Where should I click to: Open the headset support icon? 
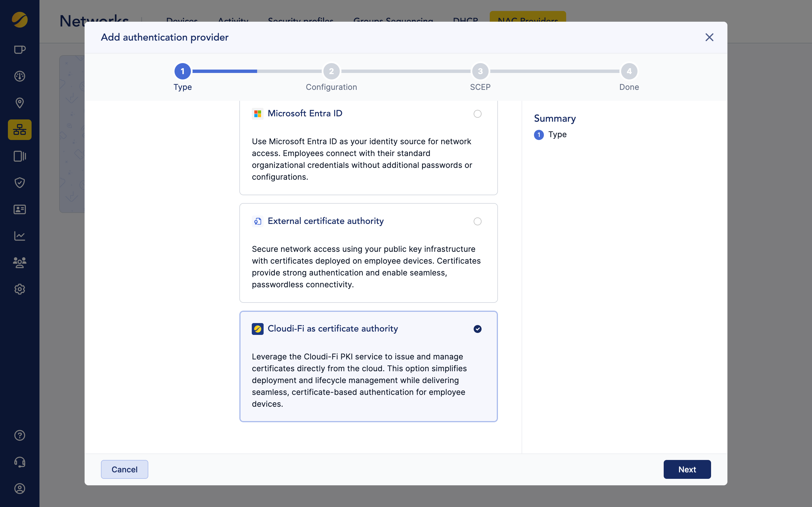point(19,462)
